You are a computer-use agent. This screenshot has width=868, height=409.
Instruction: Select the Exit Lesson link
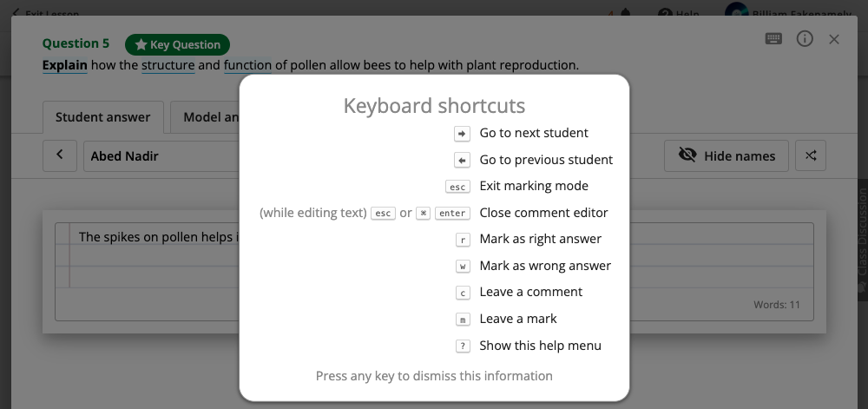(45, 13)
